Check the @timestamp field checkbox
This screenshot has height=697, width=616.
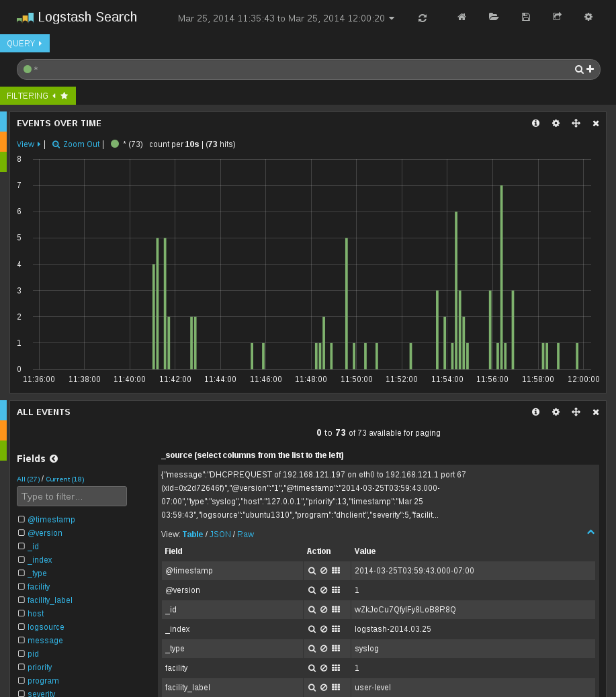[21, 519]
